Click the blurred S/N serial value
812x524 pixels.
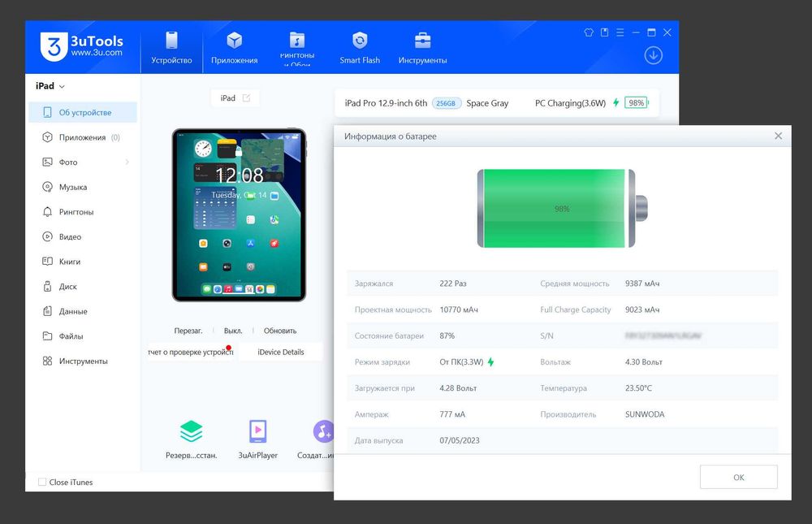tap(663, 336)
